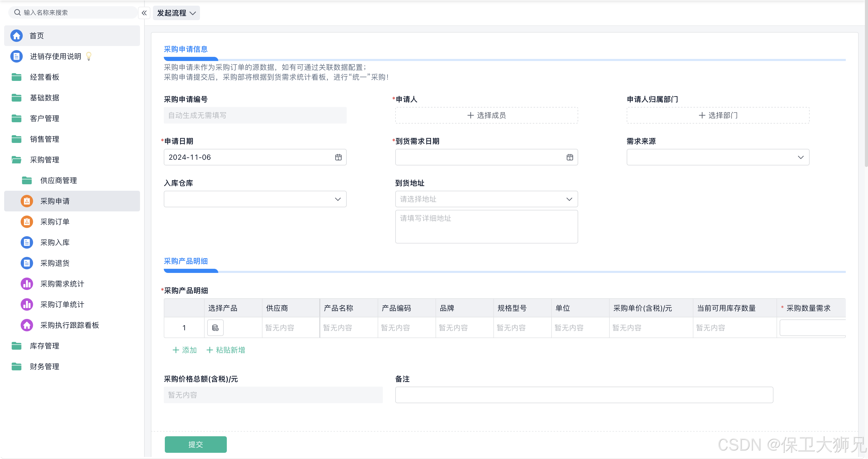Expand the 发起流程 dropdown

tap(176, 13)
